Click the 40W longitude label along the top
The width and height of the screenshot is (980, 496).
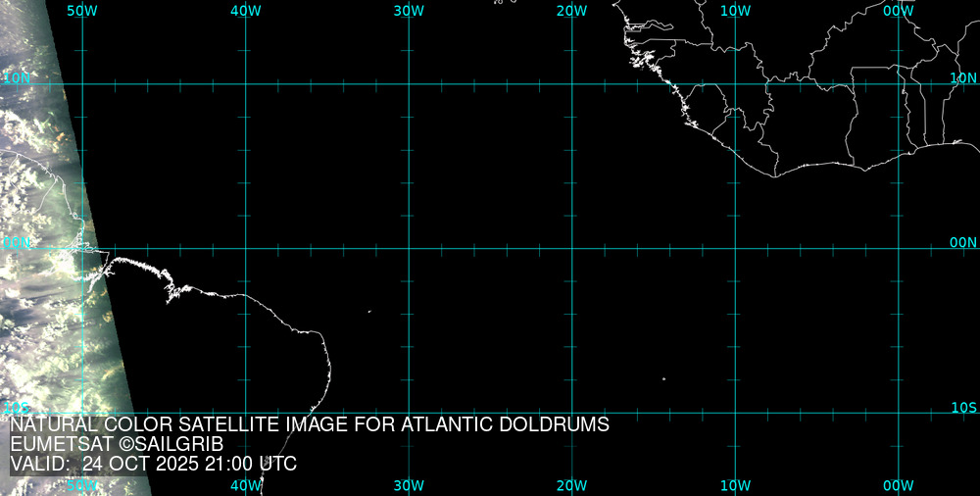(245, 10)
